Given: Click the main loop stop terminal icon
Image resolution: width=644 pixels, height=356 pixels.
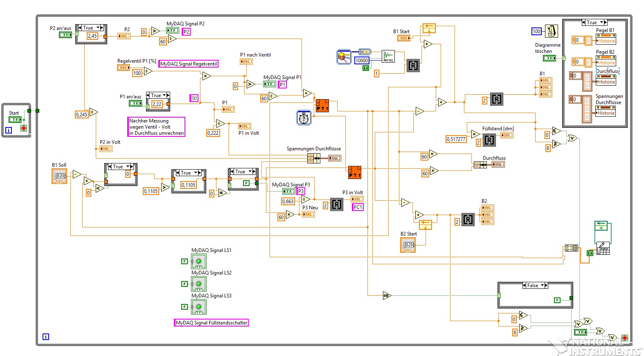Looking at the screenshot, I should pyautogui.click(x=625, y=338).
